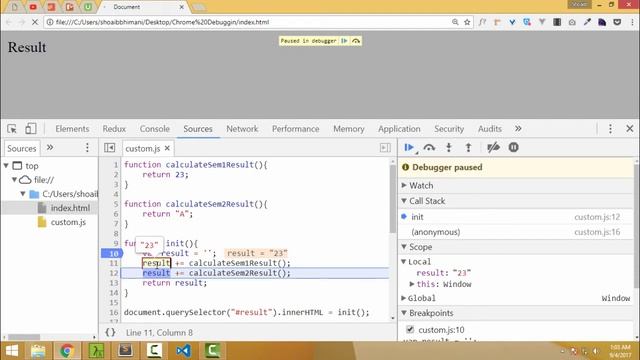This screenshot has width=640, height=360.
Task: Switch to the Console tab
Action: 155,129
